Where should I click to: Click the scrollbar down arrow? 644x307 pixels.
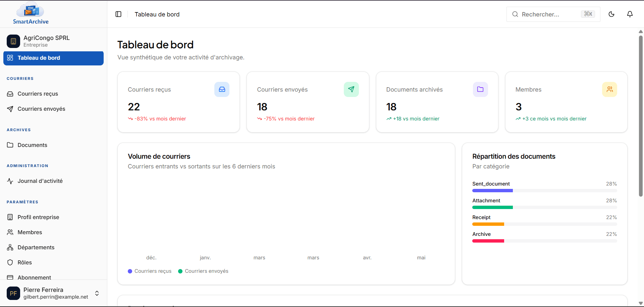coord(641,303)
